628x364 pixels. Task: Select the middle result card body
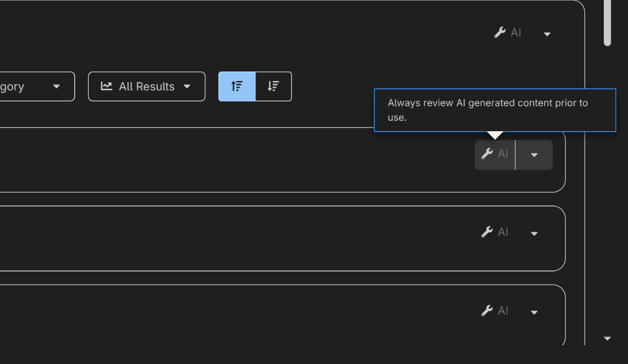click(242, 238)
